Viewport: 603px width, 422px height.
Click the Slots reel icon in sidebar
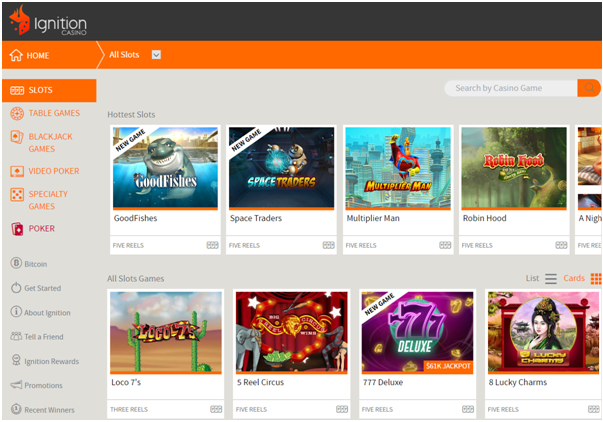pos(17,90)
